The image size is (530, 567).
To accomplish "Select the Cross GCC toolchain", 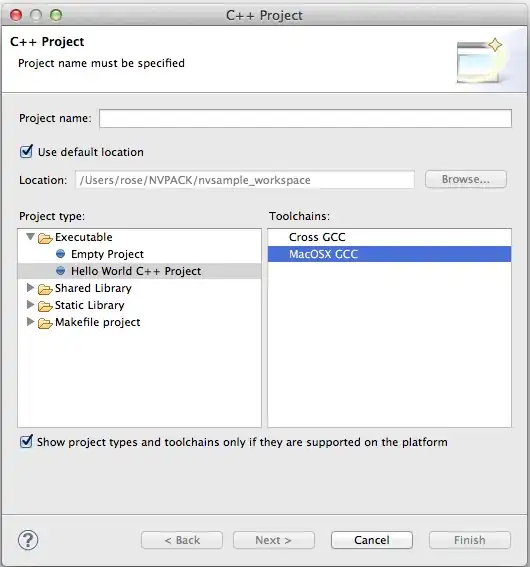I will point(389,237).
